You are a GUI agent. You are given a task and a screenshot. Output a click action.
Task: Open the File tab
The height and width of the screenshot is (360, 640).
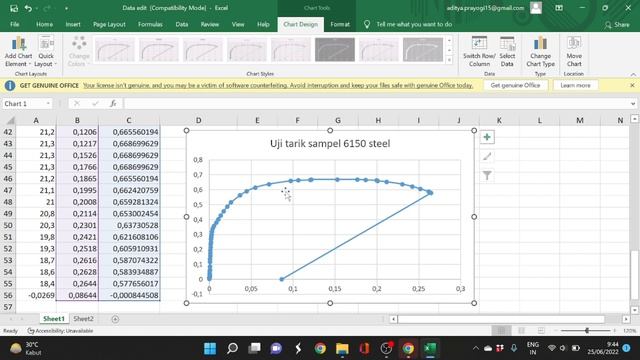(x=15, y=24)
